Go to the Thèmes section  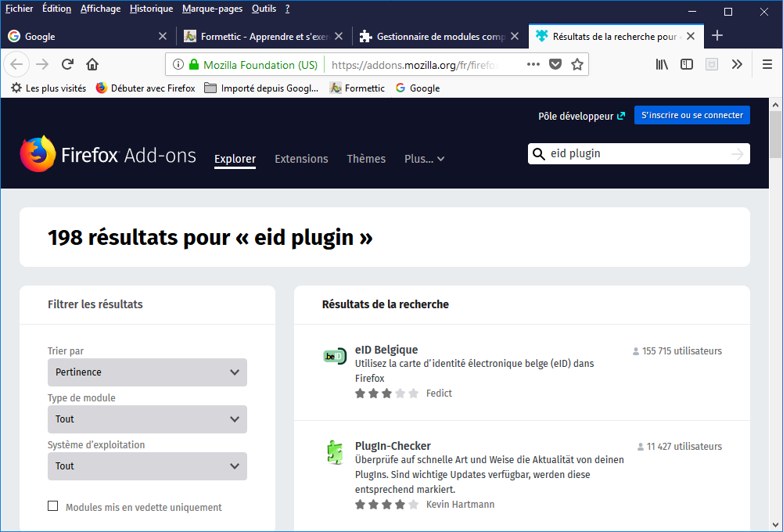point(366,159)
